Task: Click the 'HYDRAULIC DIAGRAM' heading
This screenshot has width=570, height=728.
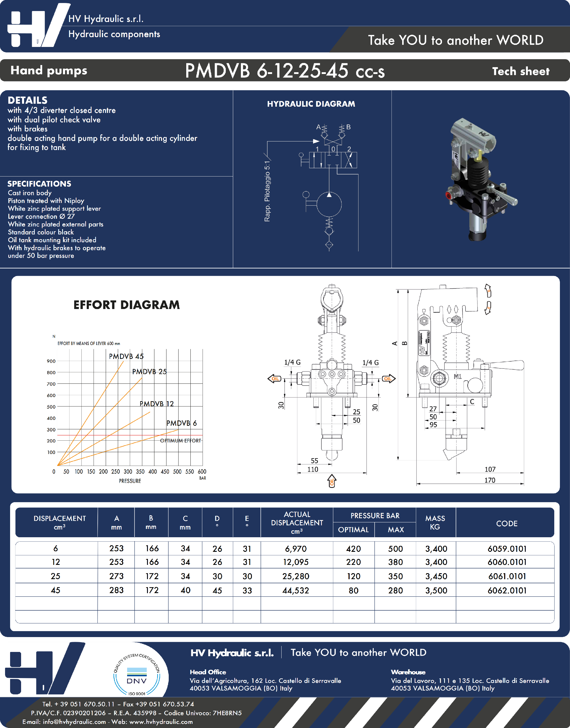Action: point(311,104)
